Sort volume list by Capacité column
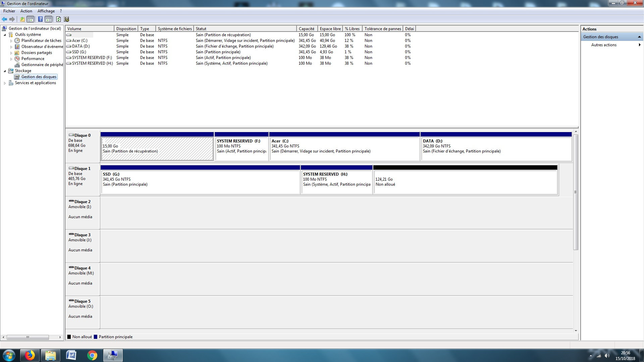 pyautogui.click(x=306, y=29)
